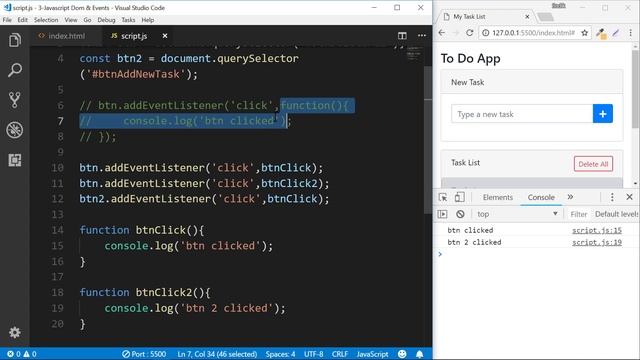
Task: Go back in the Chrome browser
Action: (x=442, y=33)
